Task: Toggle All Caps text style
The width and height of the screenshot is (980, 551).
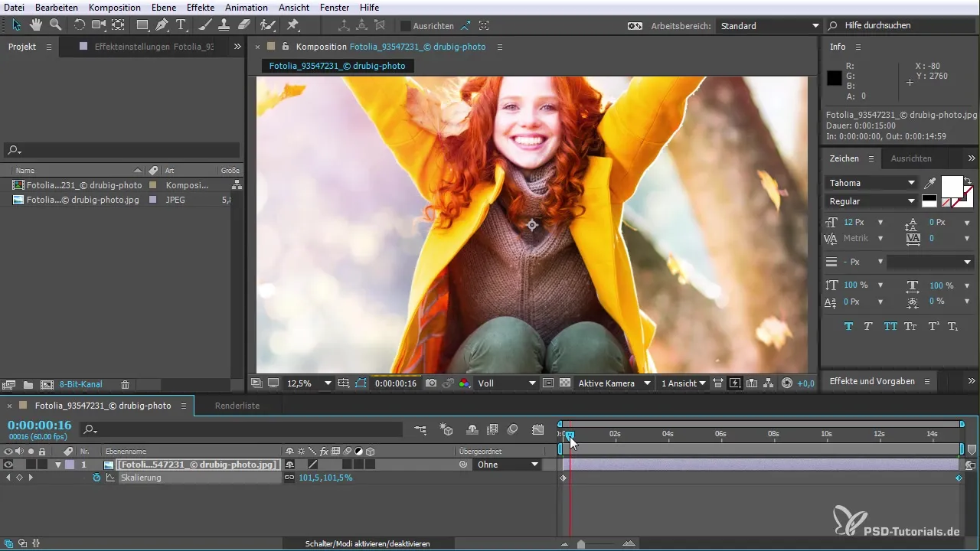Action: point(890,326)
